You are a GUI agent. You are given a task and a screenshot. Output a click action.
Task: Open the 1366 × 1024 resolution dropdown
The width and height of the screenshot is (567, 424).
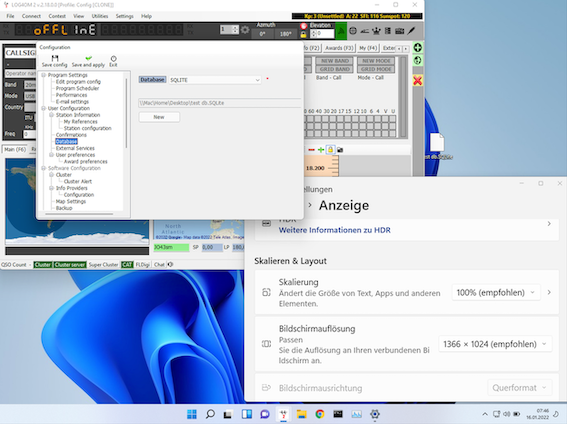click(495, 344)
